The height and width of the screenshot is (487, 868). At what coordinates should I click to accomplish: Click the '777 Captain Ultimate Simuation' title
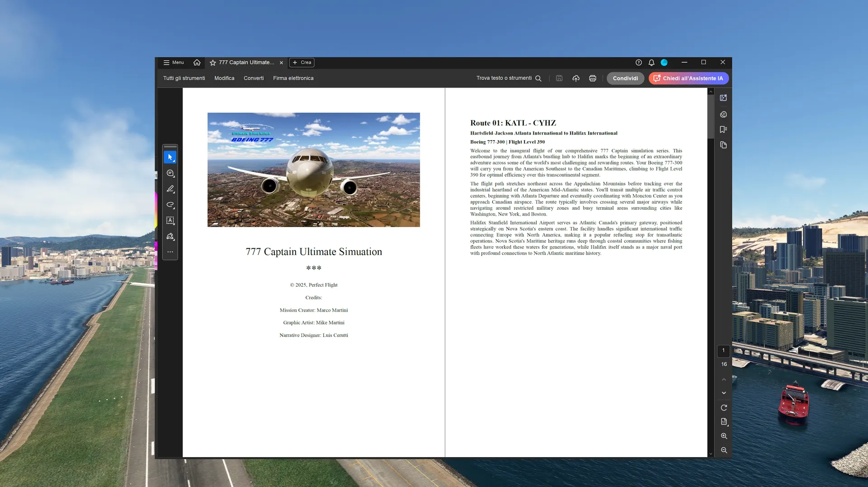coord(314,252)
